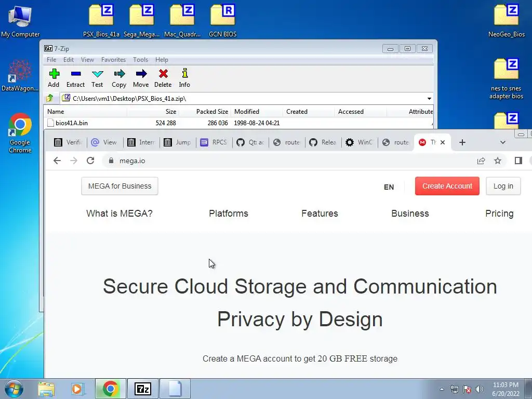Switch to the Qt GitHub tab
Screen dimensions: 532x399
(250, 142)
